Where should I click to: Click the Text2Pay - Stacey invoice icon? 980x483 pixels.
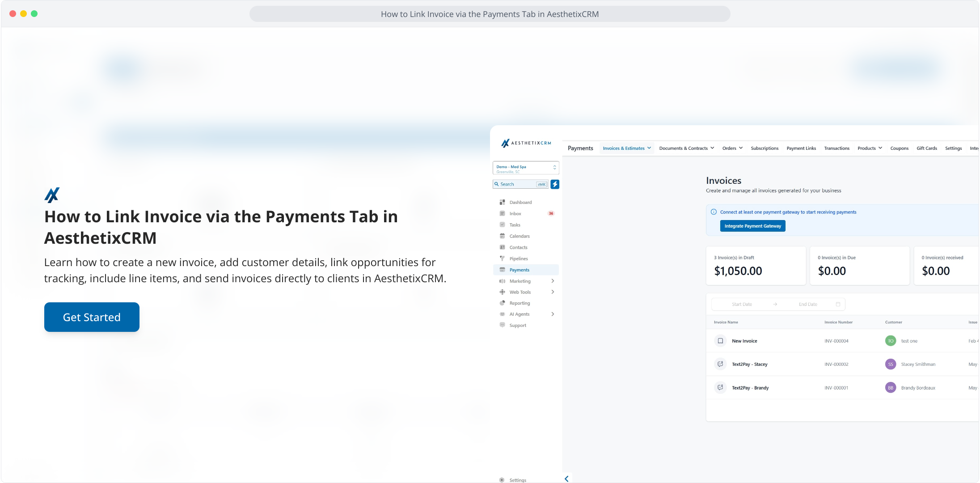720,364
